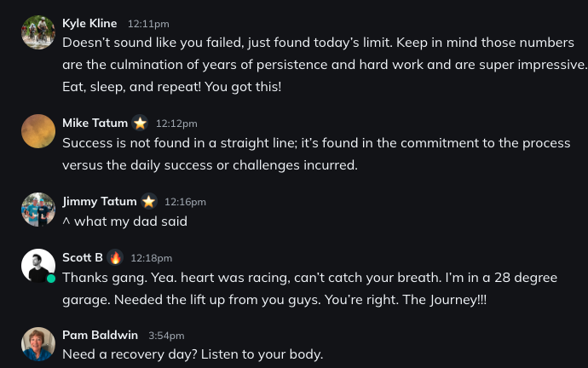Click the 12:16pm timestamp
Image resolution: width=588 pixels, height=368 pixels.
(185, 203)
